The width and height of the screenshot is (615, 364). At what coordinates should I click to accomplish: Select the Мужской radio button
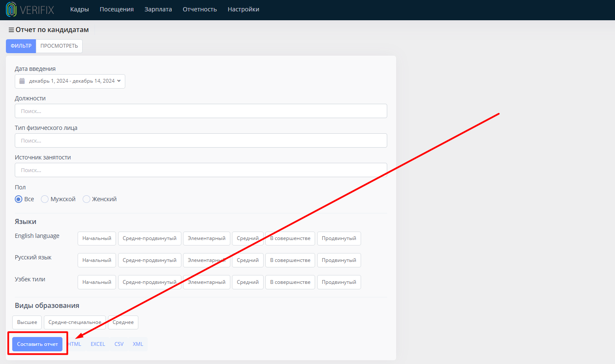click(x=45, y=199)
